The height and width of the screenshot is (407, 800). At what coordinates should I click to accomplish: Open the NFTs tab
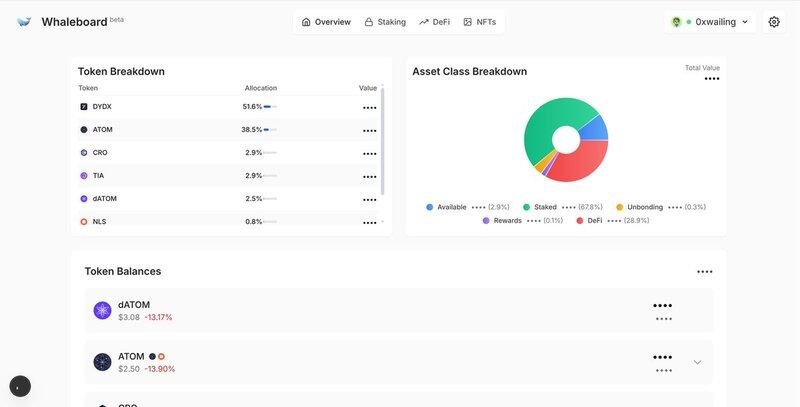479,22
